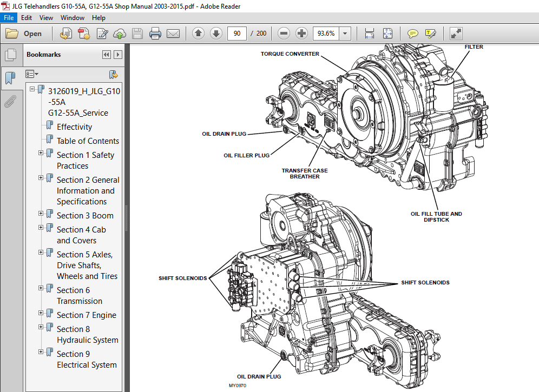
Task: Select the Attachments paperclip panel
Action: coord(12,101)
